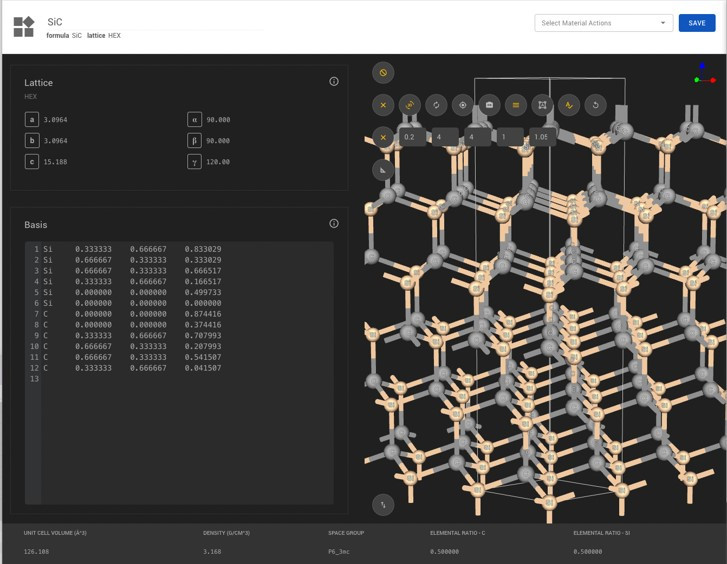Screen dimensions: 727x564
Task: Toggle the orbit rotation icon in the viewer toolbar
Action: click(x=409, y=105)
